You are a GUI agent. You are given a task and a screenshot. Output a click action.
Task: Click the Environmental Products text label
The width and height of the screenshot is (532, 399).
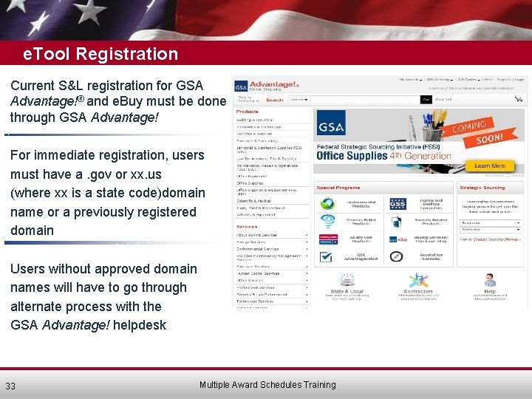point(361,204)
